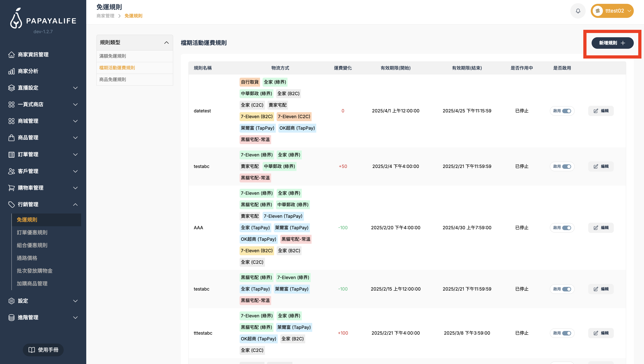Select the 客戶管理 people icon

click(x=12, y=171)
